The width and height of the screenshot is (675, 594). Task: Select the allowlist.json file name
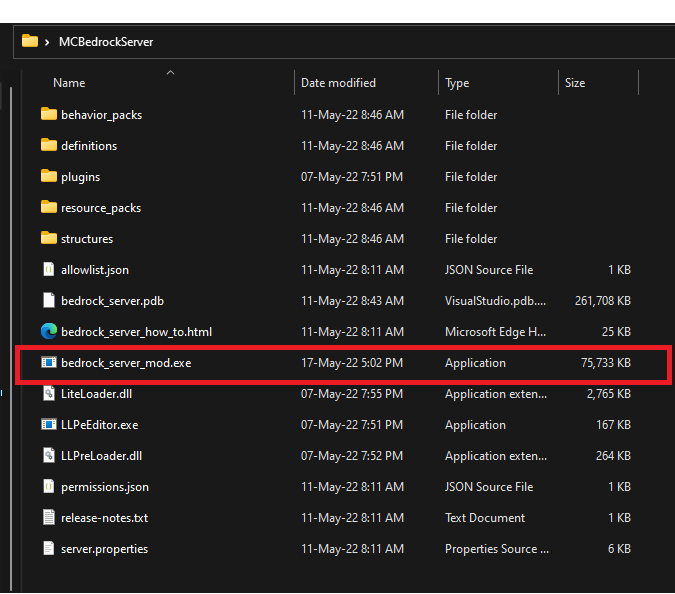tap(95, 270)
